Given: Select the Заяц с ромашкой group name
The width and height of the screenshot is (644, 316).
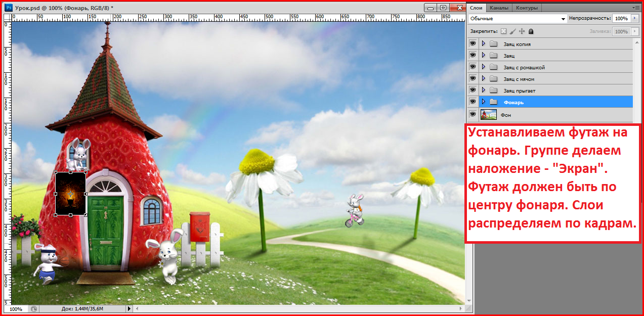Looking at the screenshot, I should coord(524,67).
